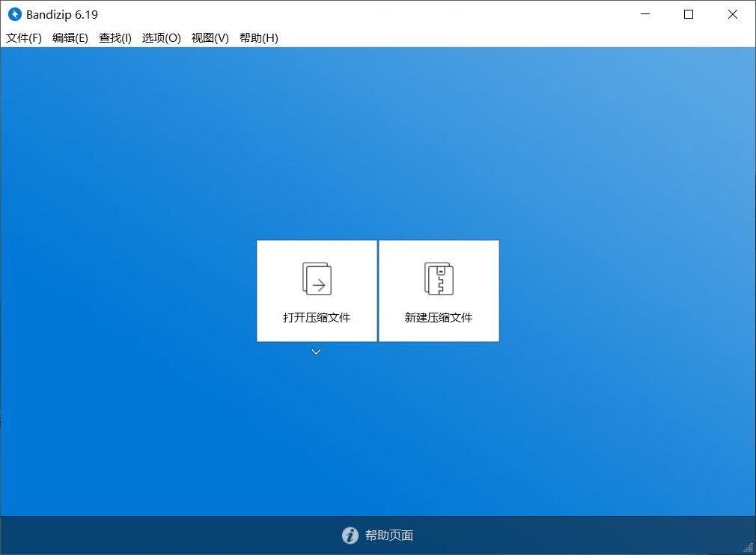756x555 pixels.
Task: Expand the recent files chevron below 打开压缩文件
Action: tap(316, 351)
